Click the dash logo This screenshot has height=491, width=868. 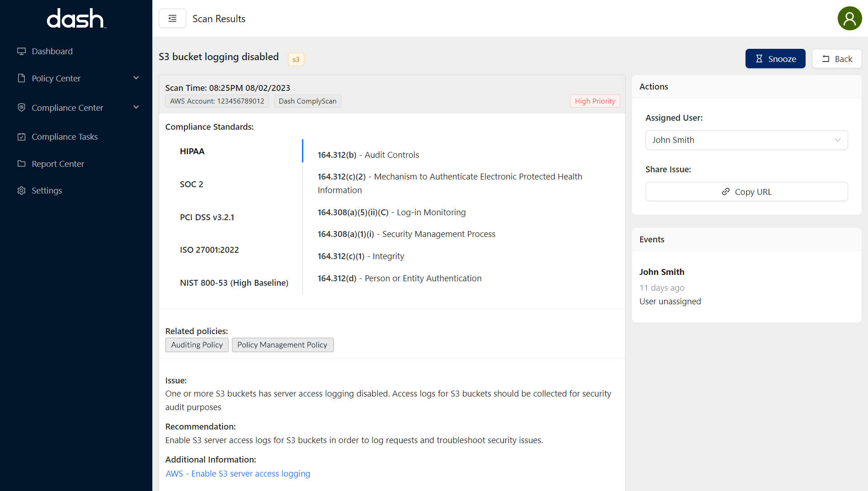coord(76,19)
